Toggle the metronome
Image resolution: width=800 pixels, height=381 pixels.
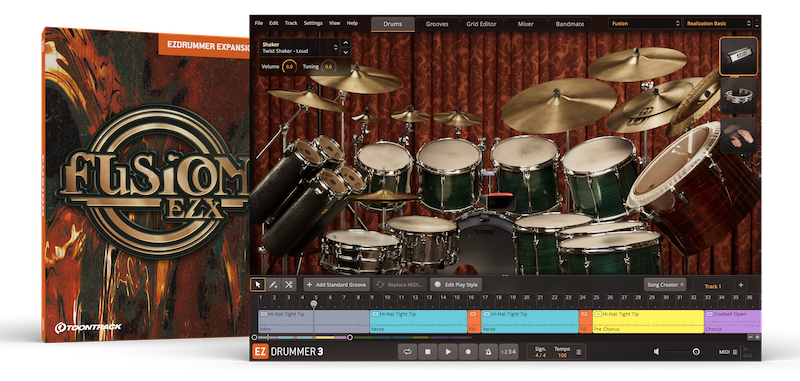(488, 351)
